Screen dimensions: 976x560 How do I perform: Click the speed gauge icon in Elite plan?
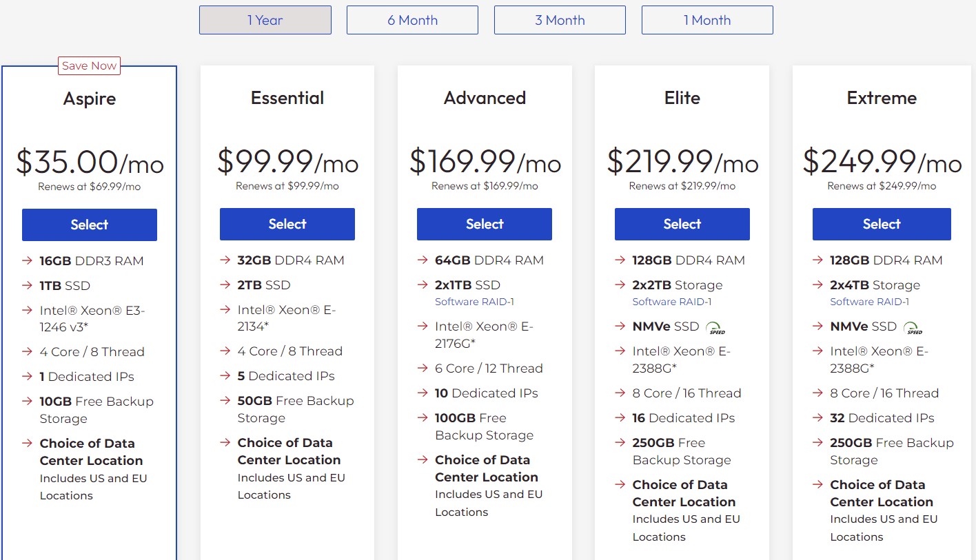click(717, 328)
